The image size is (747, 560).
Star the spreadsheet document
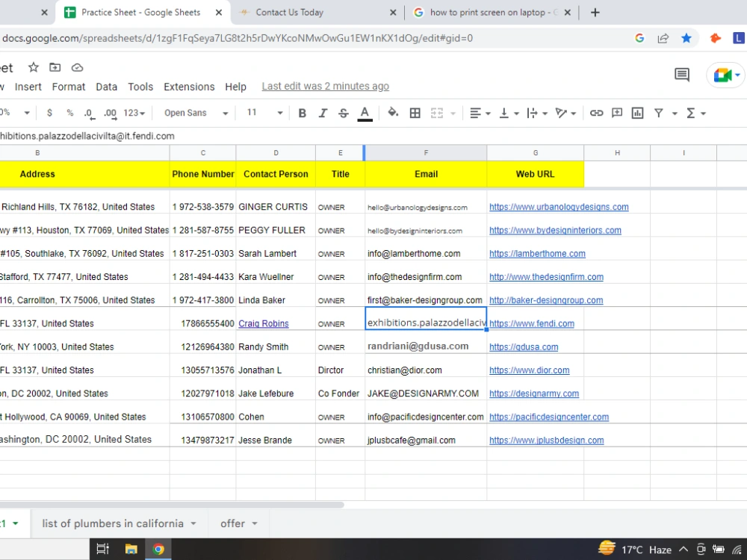click(34, 68)
